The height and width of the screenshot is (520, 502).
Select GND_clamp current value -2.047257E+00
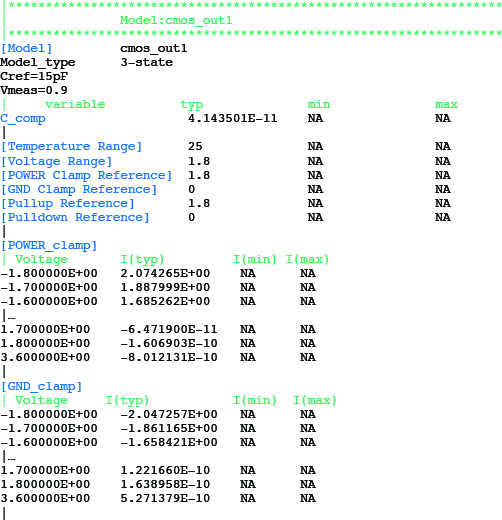(169, 414)
